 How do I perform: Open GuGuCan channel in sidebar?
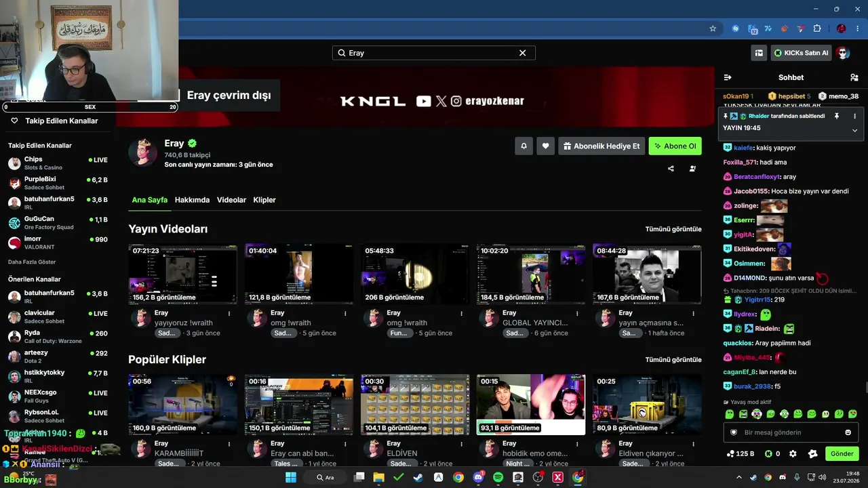[58, 223]
